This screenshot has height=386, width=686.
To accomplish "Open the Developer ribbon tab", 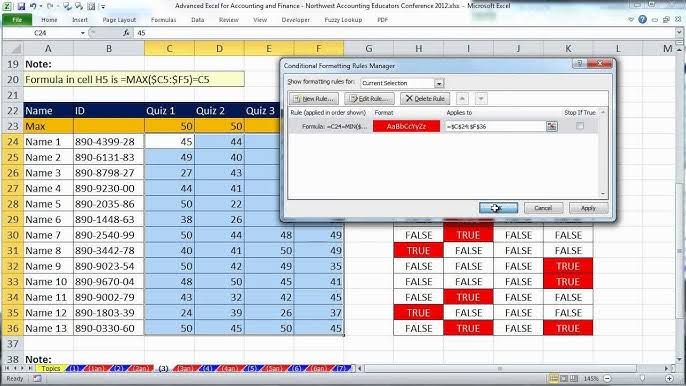I will (295, 20).
